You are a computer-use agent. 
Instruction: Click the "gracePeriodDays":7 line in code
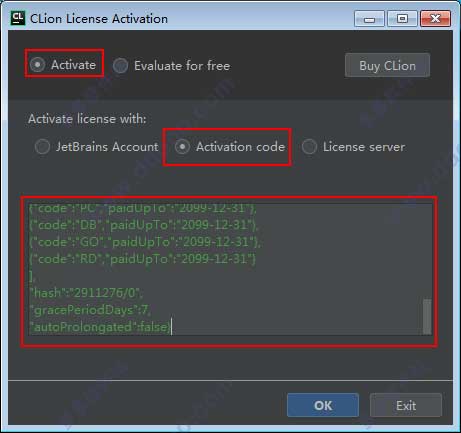coord(90,310)
